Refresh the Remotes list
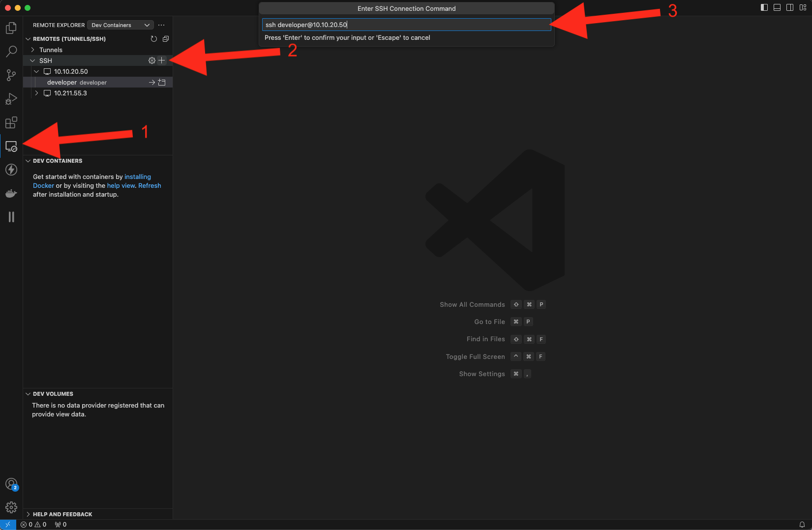Image resolution: width=812 pixels, height=530 pixels. coord(154,39)
